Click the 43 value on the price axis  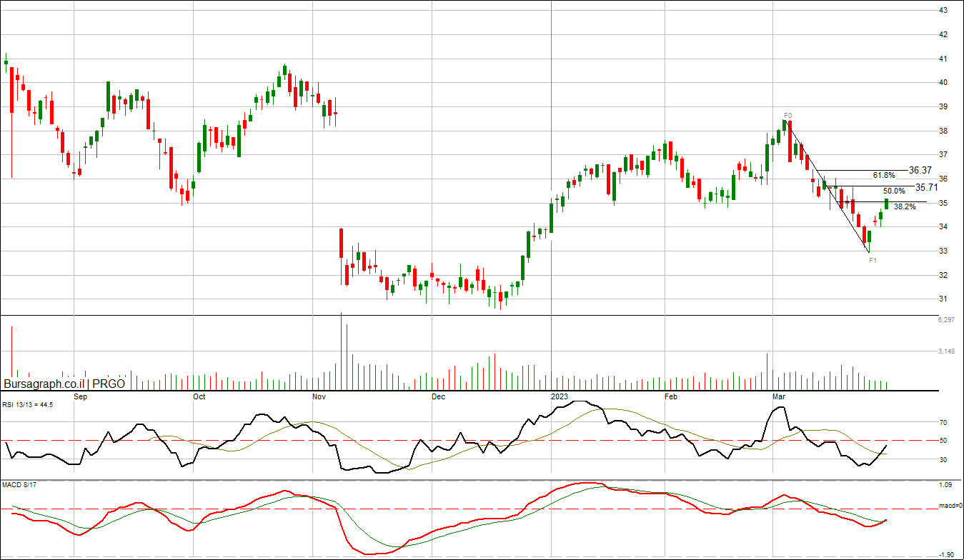coord(943,10)
